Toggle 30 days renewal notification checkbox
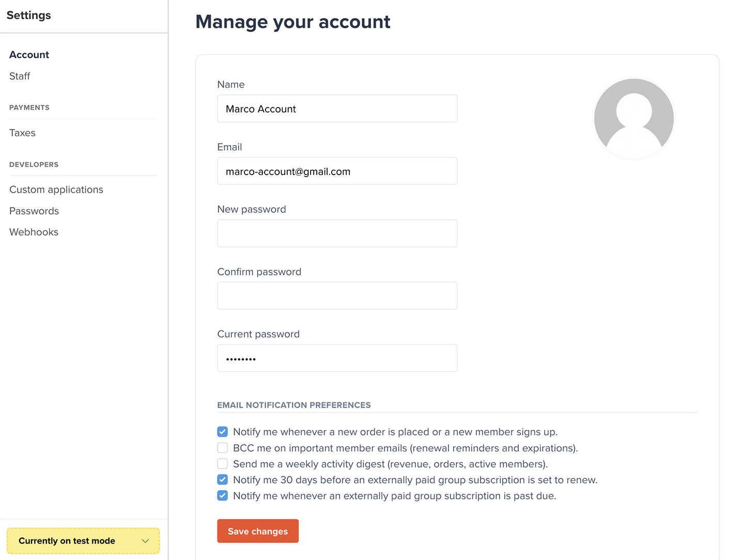The height and width of the screenshot is (560, 744). (223, 480)
